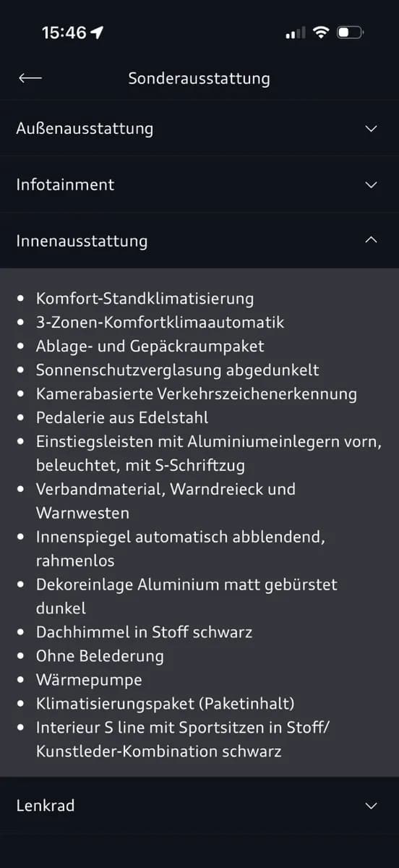
Task: Tap the back arrow icon
Action: (30, 78)
